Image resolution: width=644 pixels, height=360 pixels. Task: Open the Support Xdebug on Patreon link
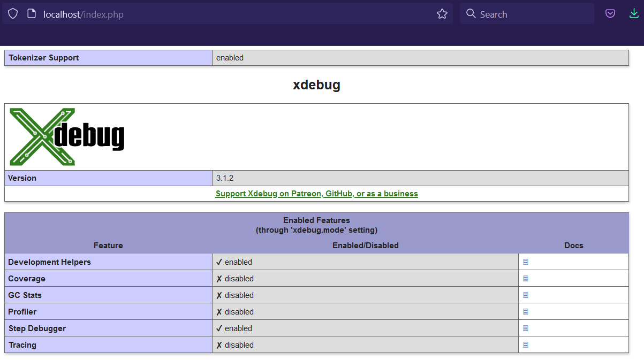[x=316, y=194]
